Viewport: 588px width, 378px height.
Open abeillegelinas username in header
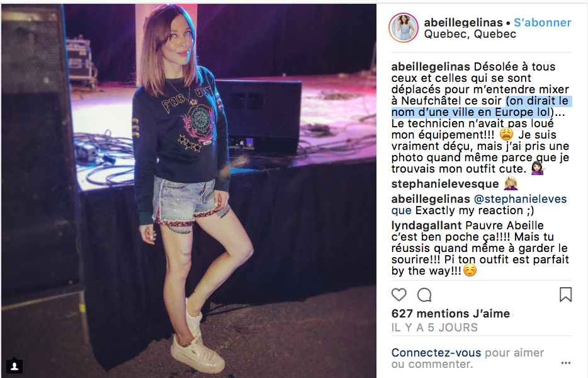(x=463, y=23)
